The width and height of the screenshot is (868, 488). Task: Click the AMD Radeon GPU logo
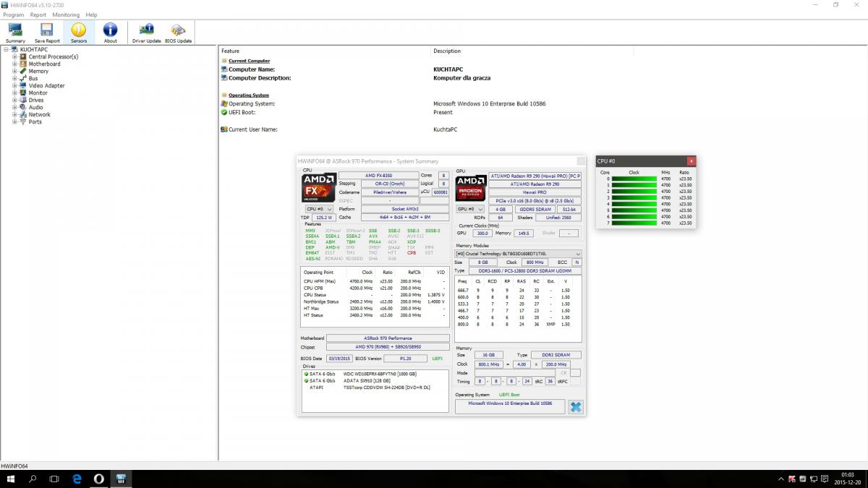470,187
